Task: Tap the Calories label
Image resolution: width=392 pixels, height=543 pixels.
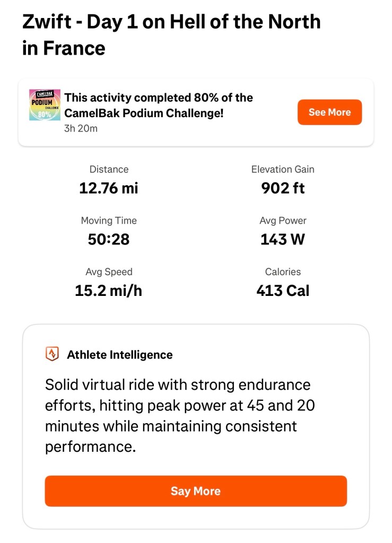Action: coord(283,272)
